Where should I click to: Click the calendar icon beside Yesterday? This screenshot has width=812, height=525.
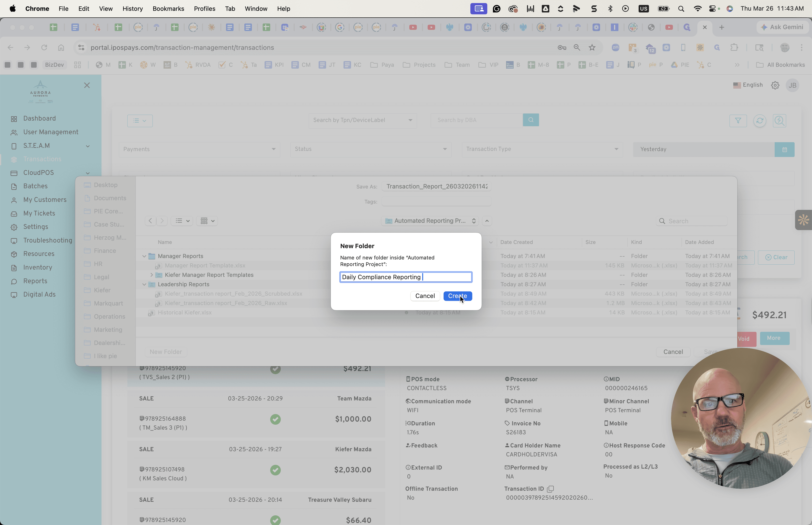coord(785,149)
